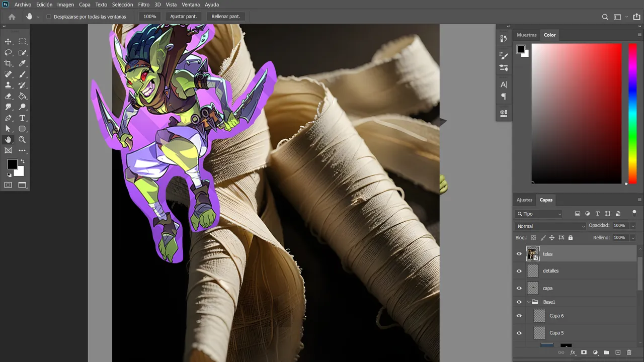Toggle visibility of the capa layer
This screenshot has height=362, width=644.
pyautogui.click(x=519, y=288)
